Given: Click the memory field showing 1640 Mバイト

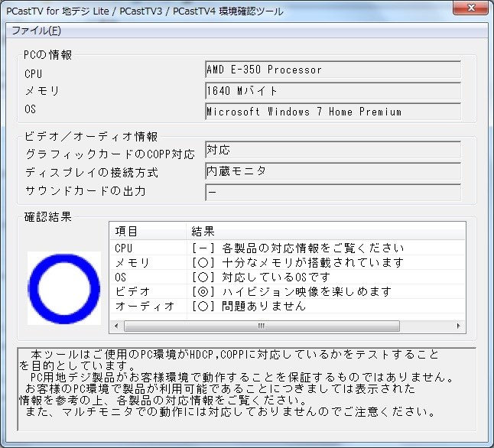Looking at the screenshot, I should point(333,91).
